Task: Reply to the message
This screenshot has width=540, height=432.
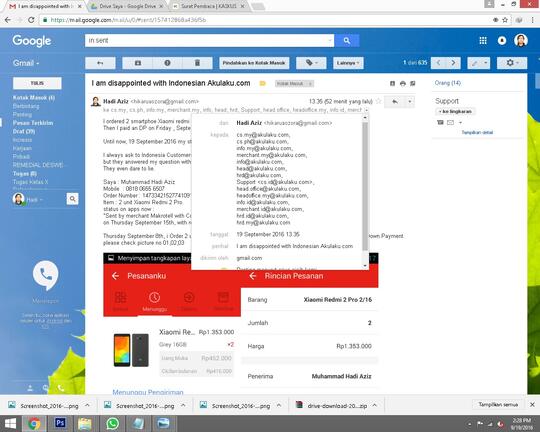Action: (x=395, y=102)
